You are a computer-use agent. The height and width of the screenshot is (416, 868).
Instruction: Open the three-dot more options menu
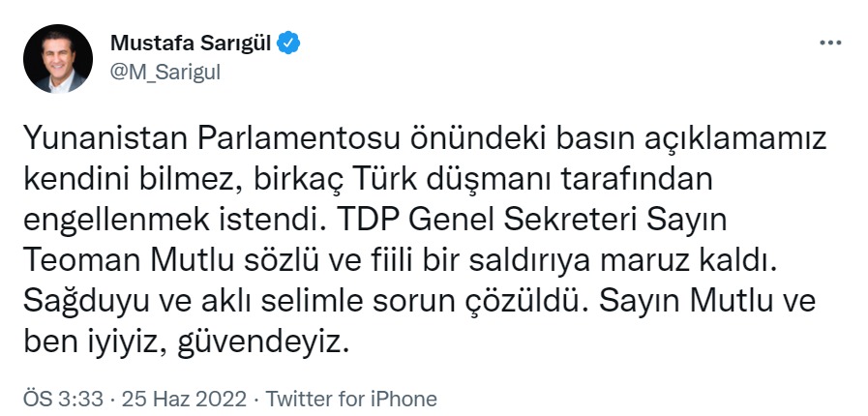coord(830,44)
